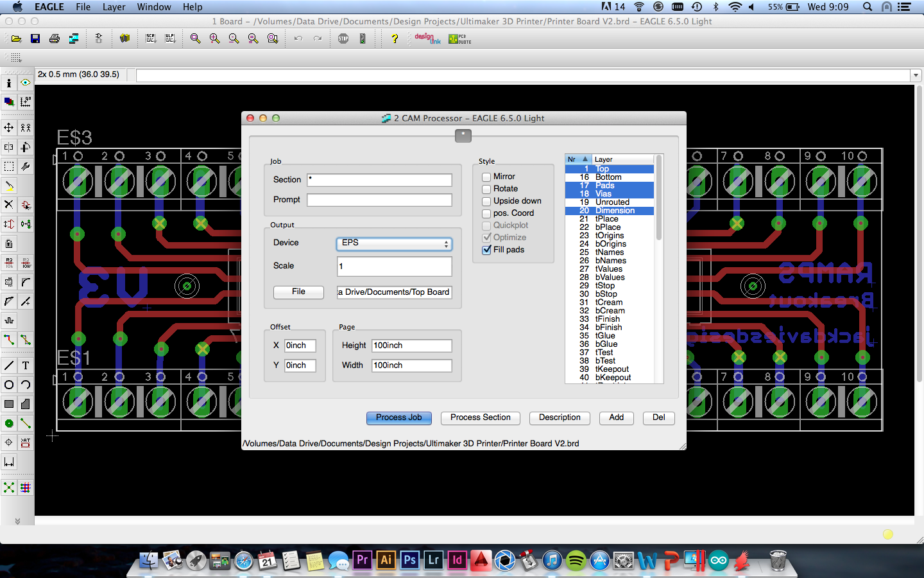The width and height of the screenshot is (924, 578).
Task: Select the Ratsnest tool icon
Action: [9, 487]
